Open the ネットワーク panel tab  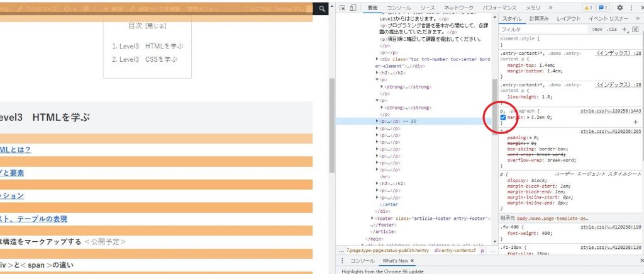458,8
